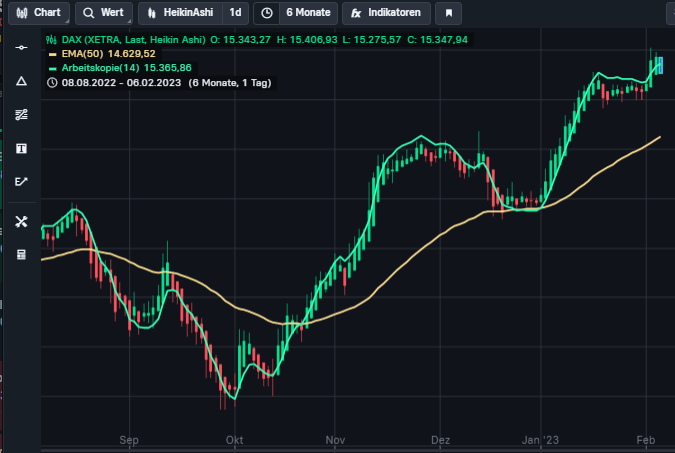The height and width of the screenshot is (453, 675).
Task: Click the Nov label on time axis
Action: [x=335, y=440]
